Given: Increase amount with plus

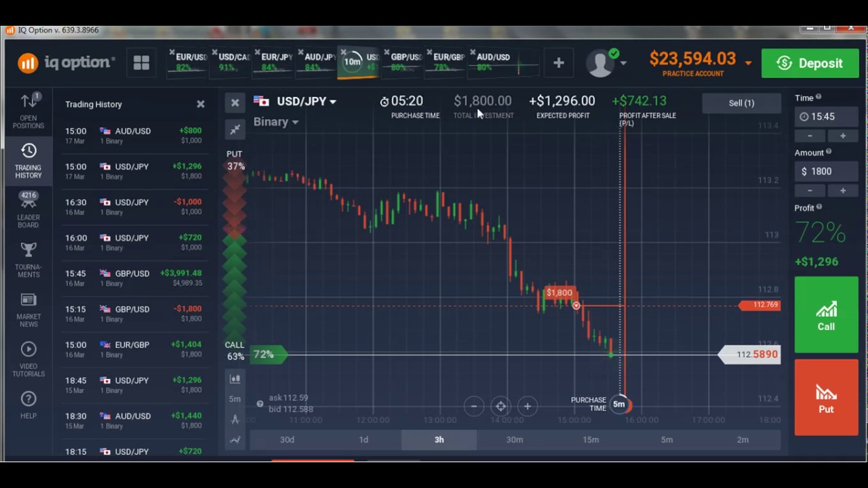Looking at the screenshot, I should (843, 190).
